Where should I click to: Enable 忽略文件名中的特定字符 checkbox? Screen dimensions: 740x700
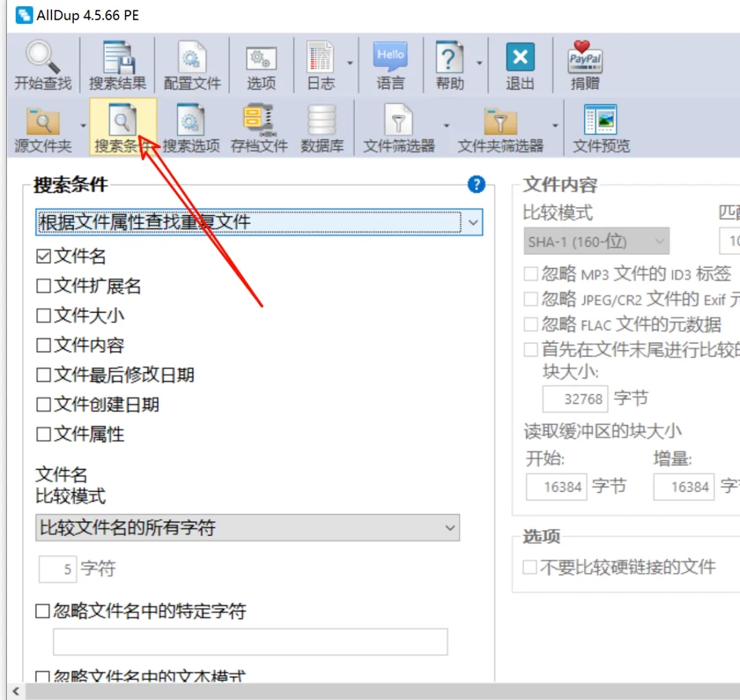click(42, 611)
